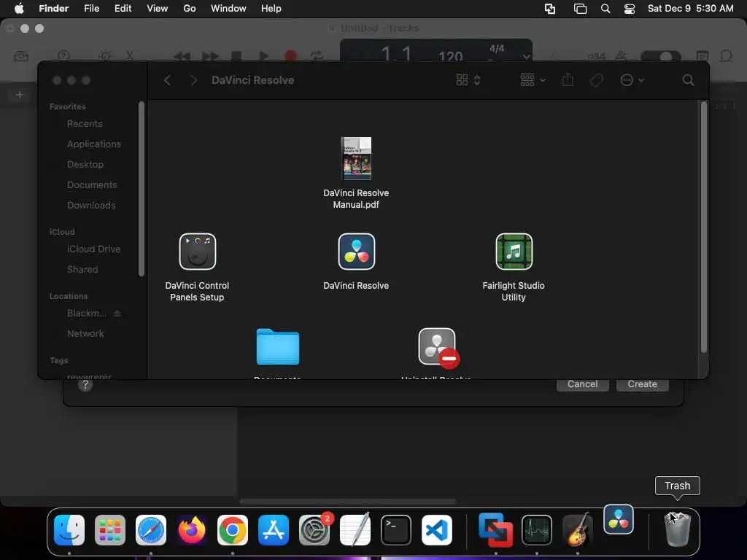The image size is (747, 560).
Task: Open the Edit menu
Action: 123,9
